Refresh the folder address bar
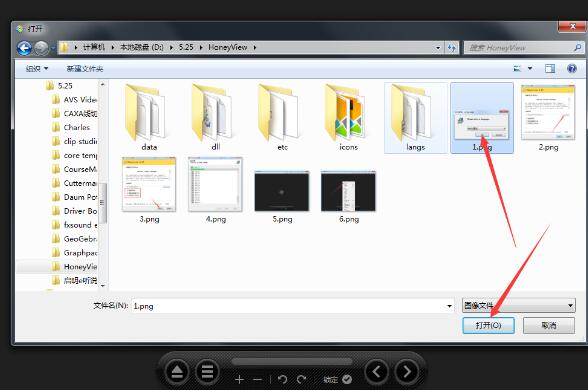The width and height of the screenshot is (588, 390). pyautogui.click(x=452, y=48)
